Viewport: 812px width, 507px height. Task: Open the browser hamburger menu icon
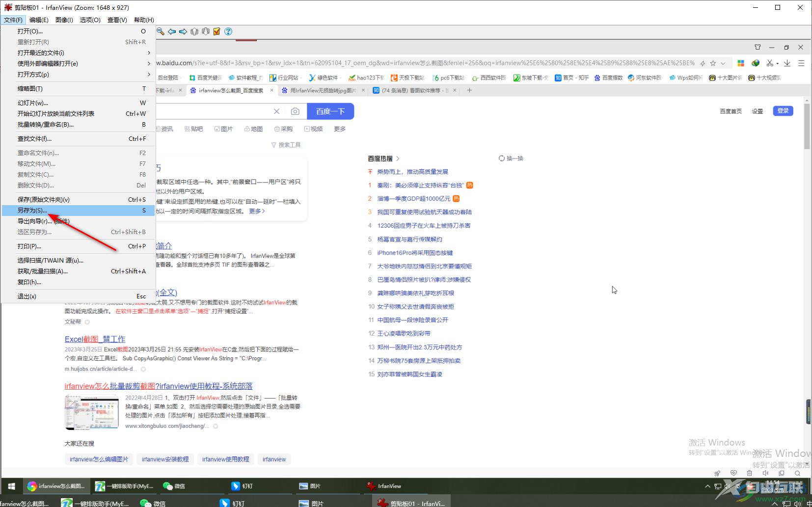point(801,63)
